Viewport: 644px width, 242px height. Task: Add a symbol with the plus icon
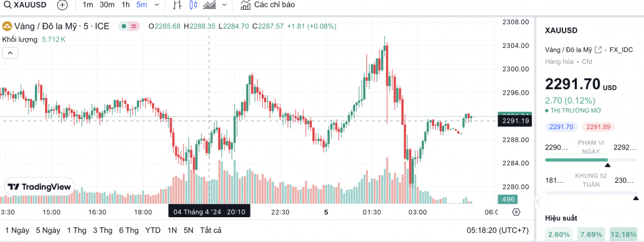tap(62, 5)
